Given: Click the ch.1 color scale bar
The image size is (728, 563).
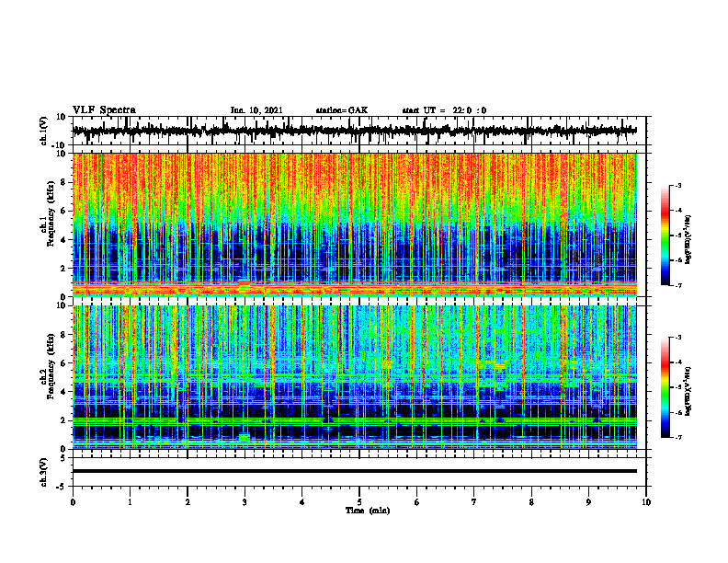Looking at the screenshot, I should (665, 236).
